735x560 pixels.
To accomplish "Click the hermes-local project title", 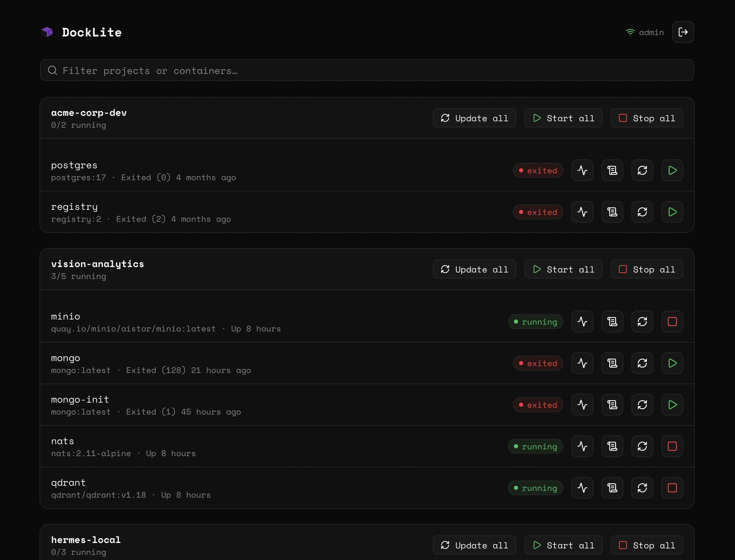I will (86, 540).
